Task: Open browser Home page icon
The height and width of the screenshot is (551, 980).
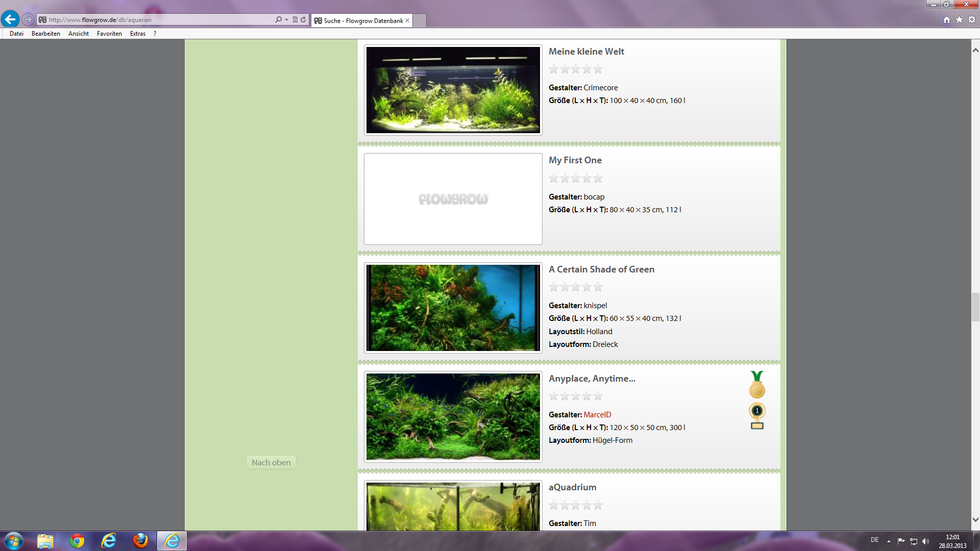Action: (947, 19)
